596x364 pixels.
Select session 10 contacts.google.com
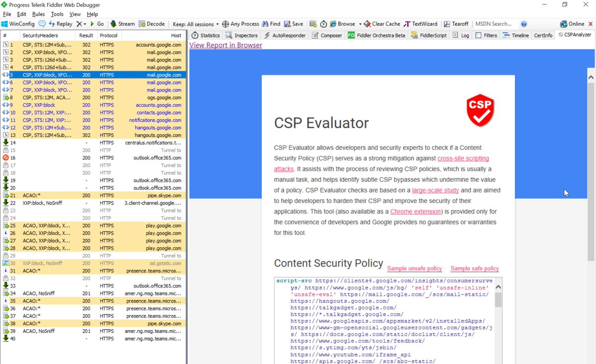pos(93,113)
